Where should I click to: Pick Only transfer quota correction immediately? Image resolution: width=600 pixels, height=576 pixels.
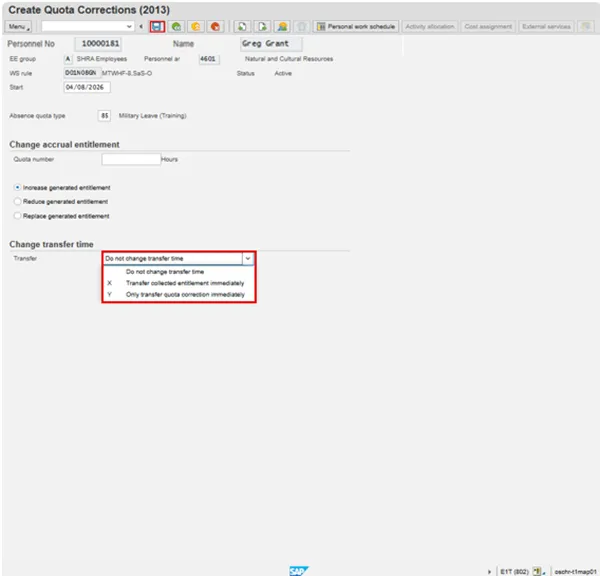(x=184, y=294)
